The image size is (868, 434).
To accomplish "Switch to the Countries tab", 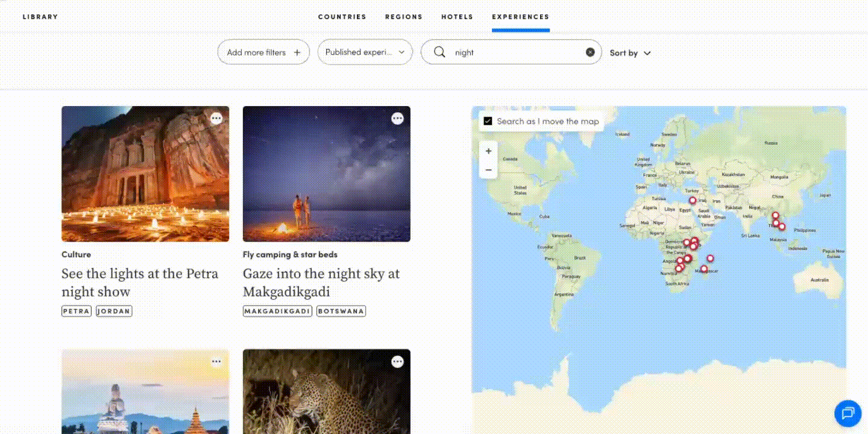I will pyautogui.click(x=342, y=17).
